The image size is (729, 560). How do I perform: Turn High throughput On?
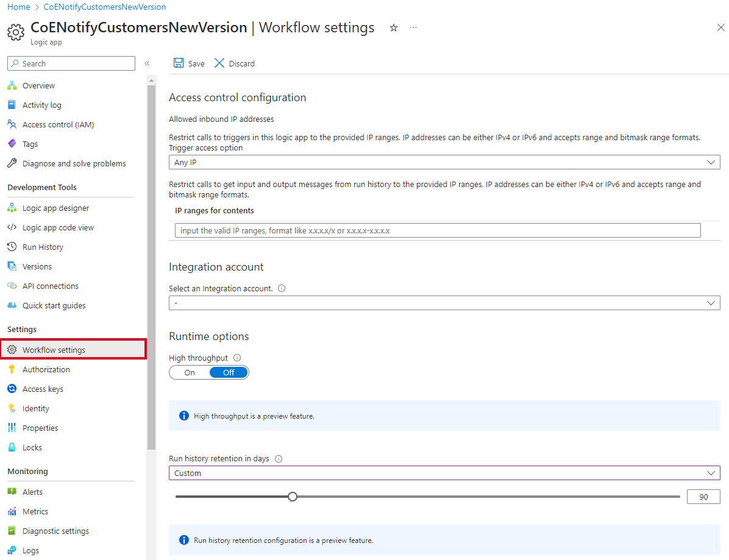tap(190, 372)
